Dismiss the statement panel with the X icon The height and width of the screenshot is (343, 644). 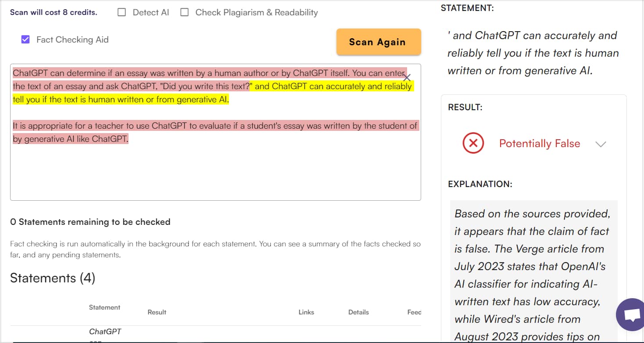[x=406, y=77]
